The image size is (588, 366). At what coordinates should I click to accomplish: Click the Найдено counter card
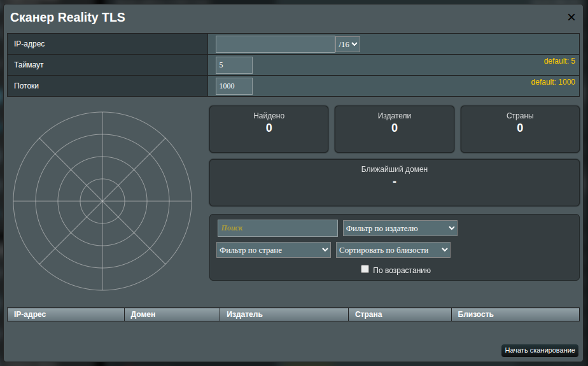point(269,129)
